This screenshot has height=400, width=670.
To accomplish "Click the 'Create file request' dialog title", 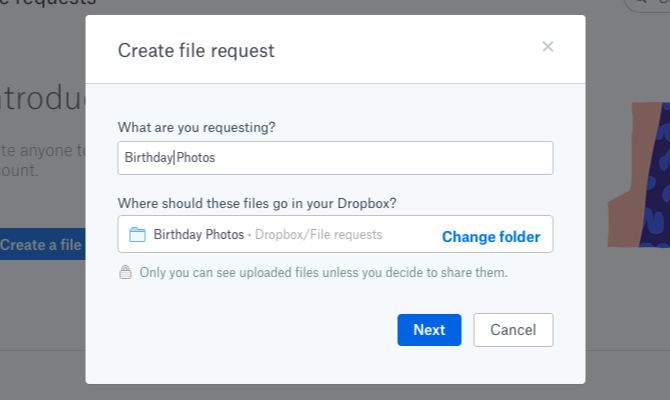I will coord(196,50).
